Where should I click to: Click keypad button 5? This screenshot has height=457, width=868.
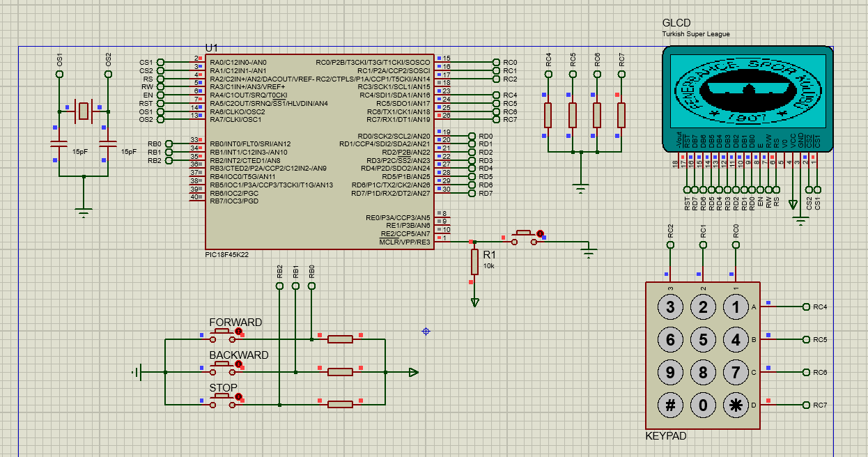pyautogui.click(x=704, y=340)
